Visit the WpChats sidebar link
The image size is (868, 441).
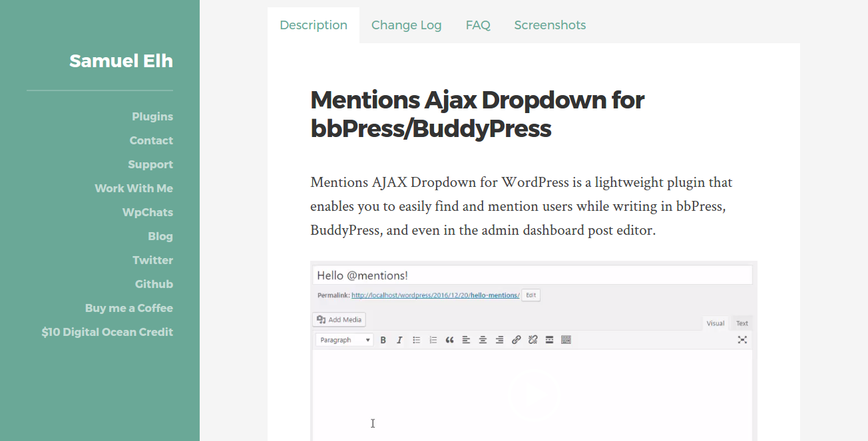tap(148, 212)
